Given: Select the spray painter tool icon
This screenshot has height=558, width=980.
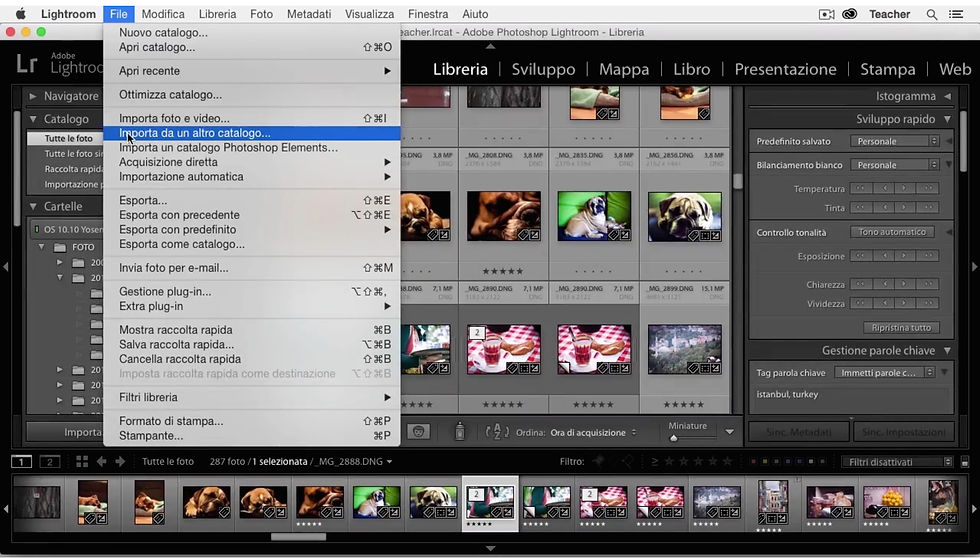Looking at the screenshot, I should tap(459, 431).
